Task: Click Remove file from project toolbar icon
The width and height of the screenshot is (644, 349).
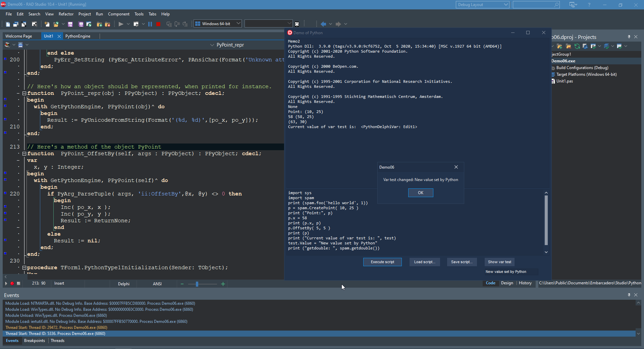Action: point(107,24)
